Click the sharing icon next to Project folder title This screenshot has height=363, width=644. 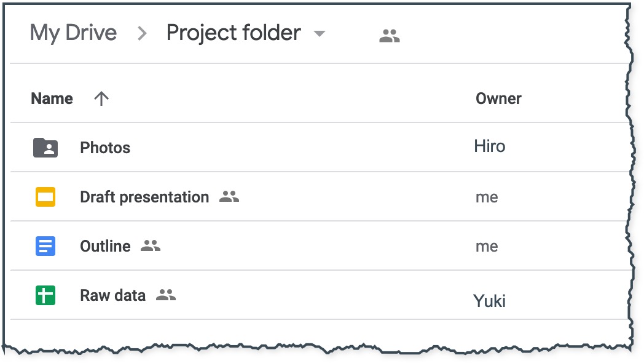[x=389, y=36]
